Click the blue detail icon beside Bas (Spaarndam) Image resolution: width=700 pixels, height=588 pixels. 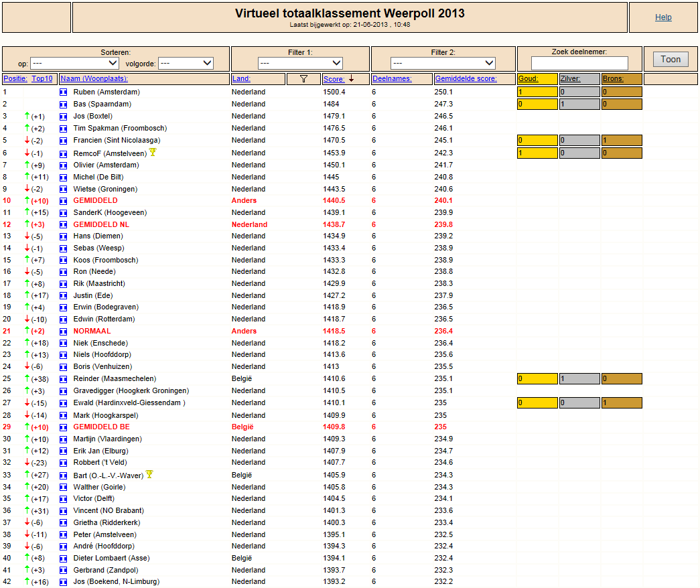(64, 104)
